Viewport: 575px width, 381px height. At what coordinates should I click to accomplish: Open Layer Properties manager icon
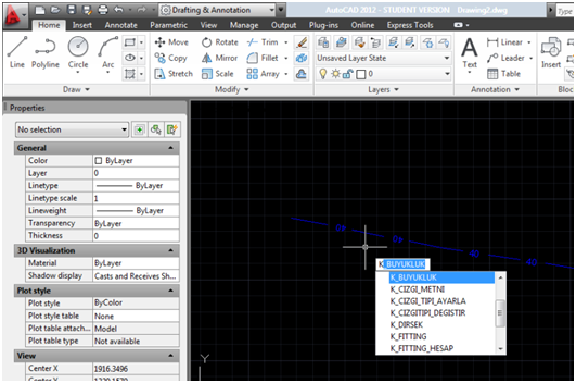coord(323,43)
